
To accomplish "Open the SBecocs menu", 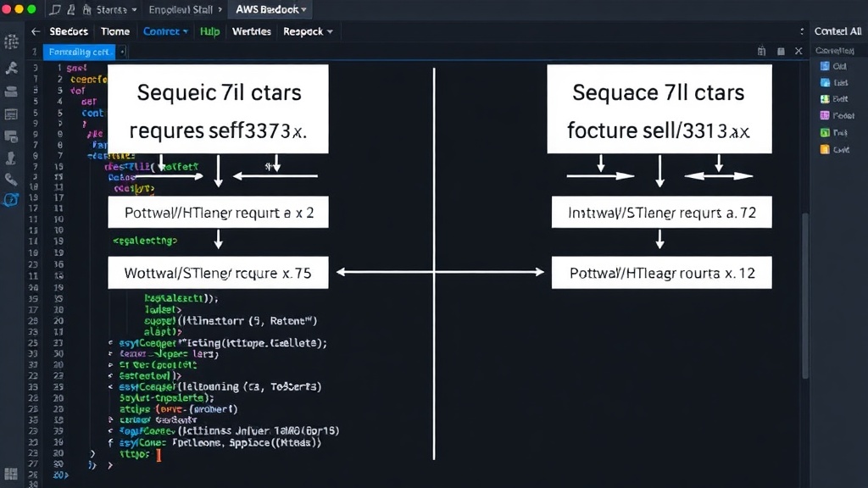I will (x=69, y=31).
